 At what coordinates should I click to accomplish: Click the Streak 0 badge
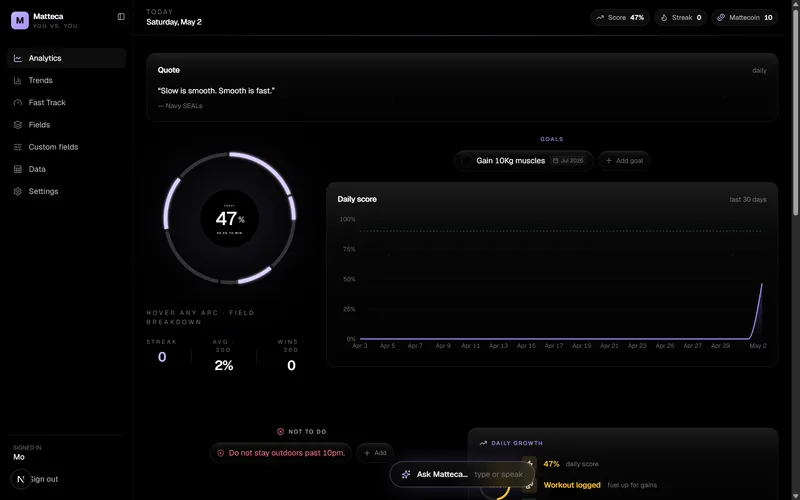pyautogui.click(x=681, y=17)
